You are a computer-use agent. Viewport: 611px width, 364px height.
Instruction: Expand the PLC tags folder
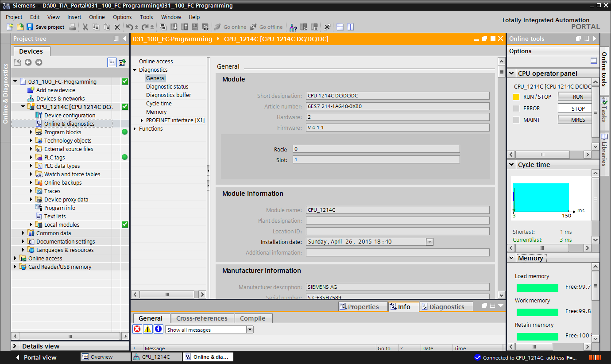pos(31,157)
